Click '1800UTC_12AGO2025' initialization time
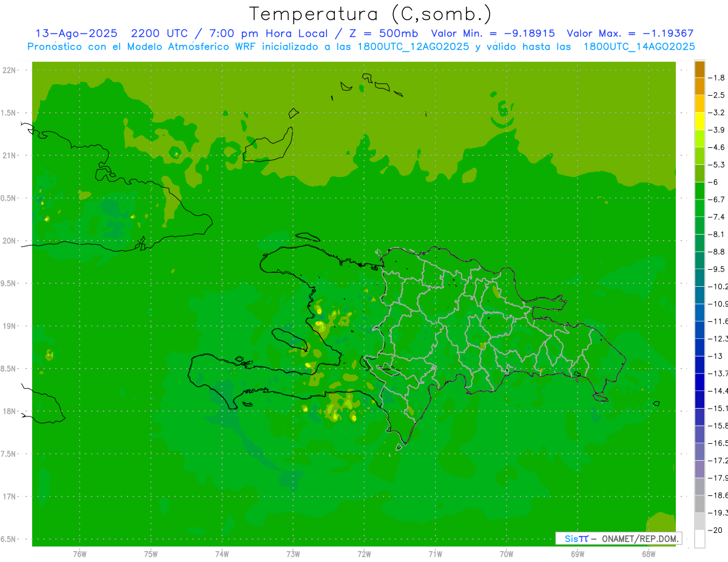 pos(413,47)
